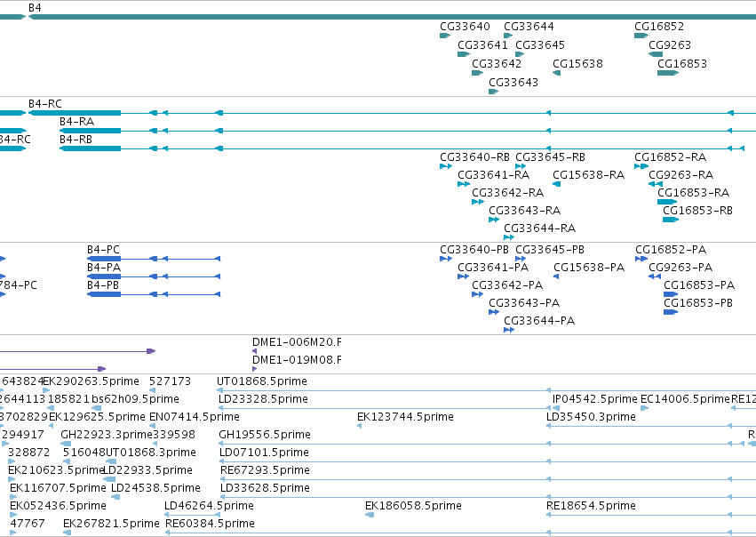Viewport: 756px width, 537px height.
Task: Select the CG16852 gene label
Action: (659, 27)
